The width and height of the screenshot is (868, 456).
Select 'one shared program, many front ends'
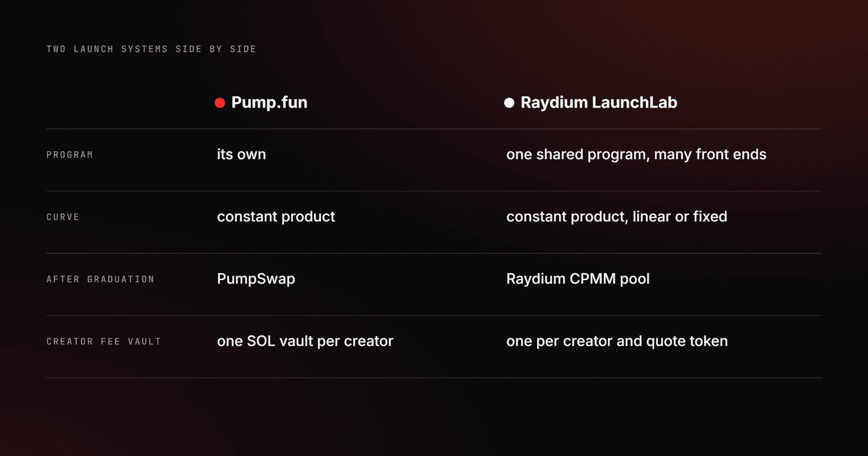pyautogui.click(x=636, y=155)
